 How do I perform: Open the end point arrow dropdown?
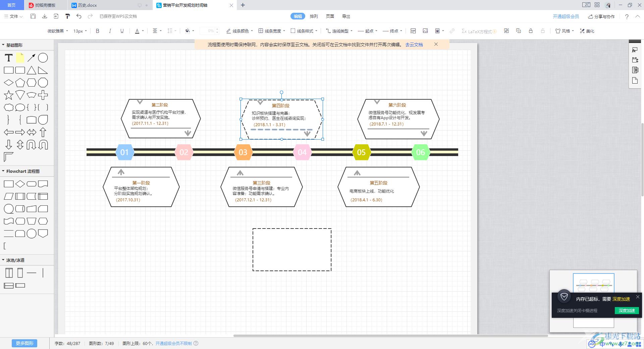click(x=392, y=31)
